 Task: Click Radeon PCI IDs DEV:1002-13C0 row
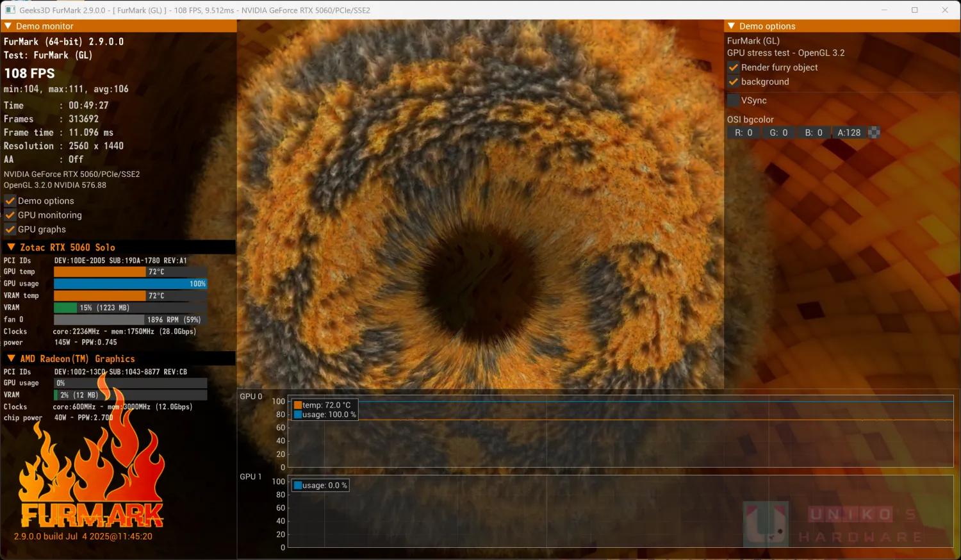(x=95, y=372)
